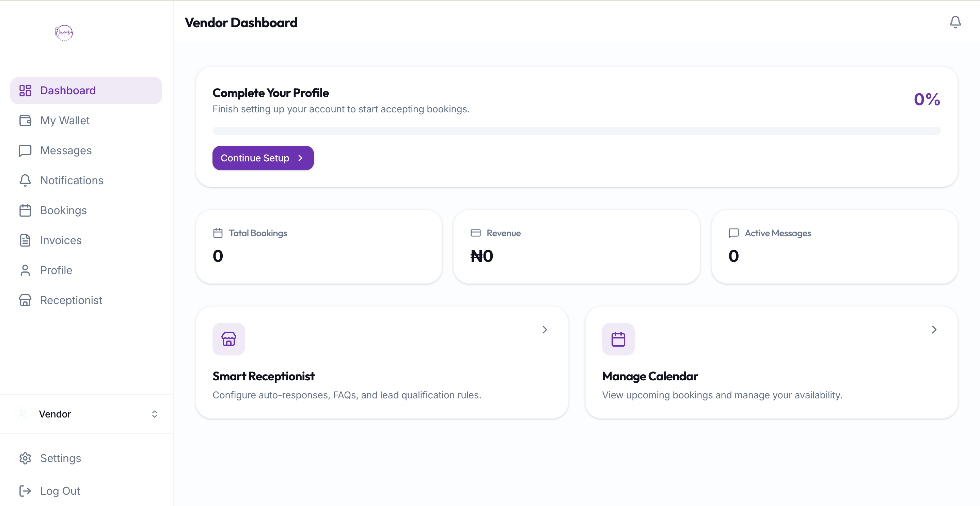Select the Dashboard menu item
Viewport: 980px width, 506px height.
pyautogui.click(x=68, y=91)
